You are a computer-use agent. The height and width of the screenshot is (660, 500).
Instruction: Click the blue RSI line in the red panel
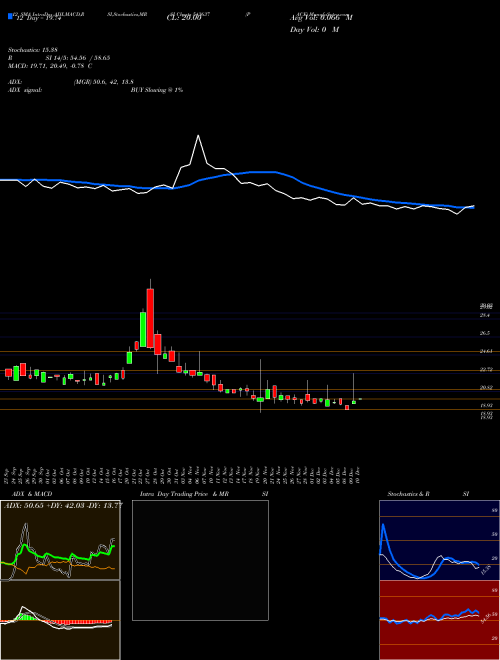[x=429, y=617]
